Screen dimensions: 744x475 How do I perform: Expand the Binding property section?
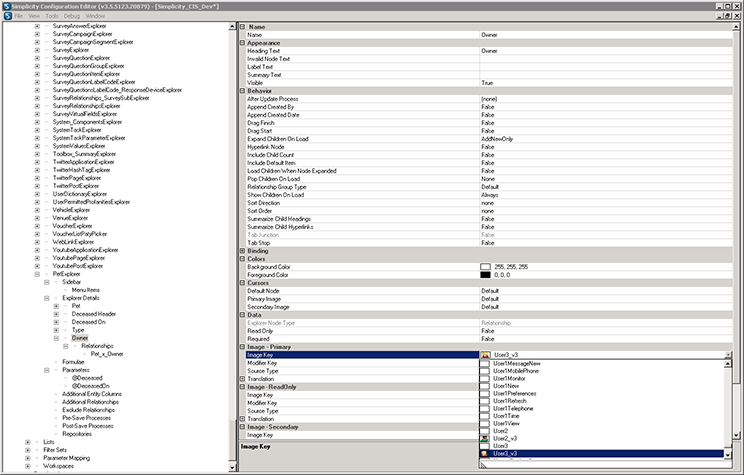coord(242,251)
